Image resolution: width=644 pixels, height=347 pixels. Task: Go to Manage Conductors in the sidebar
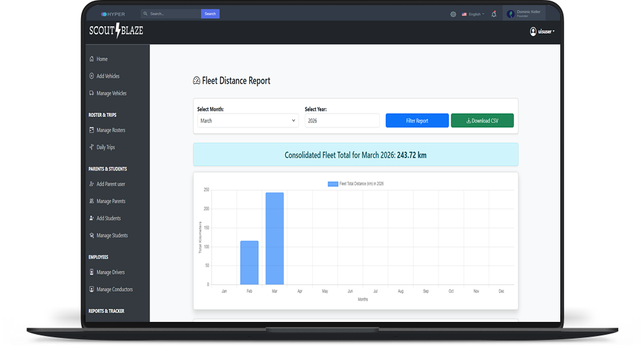114,290
